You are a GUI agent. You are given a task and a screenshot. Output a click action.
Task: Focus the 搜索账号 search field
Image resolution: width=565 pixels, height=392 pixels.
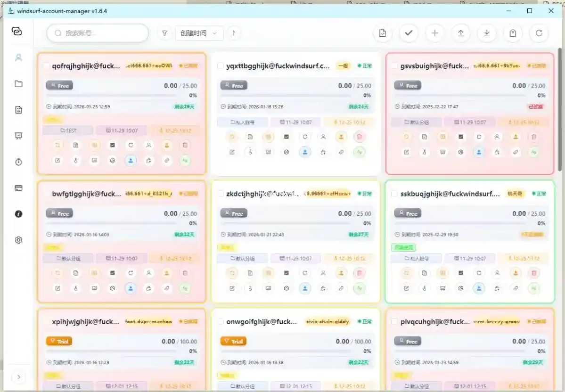point(98,33)
